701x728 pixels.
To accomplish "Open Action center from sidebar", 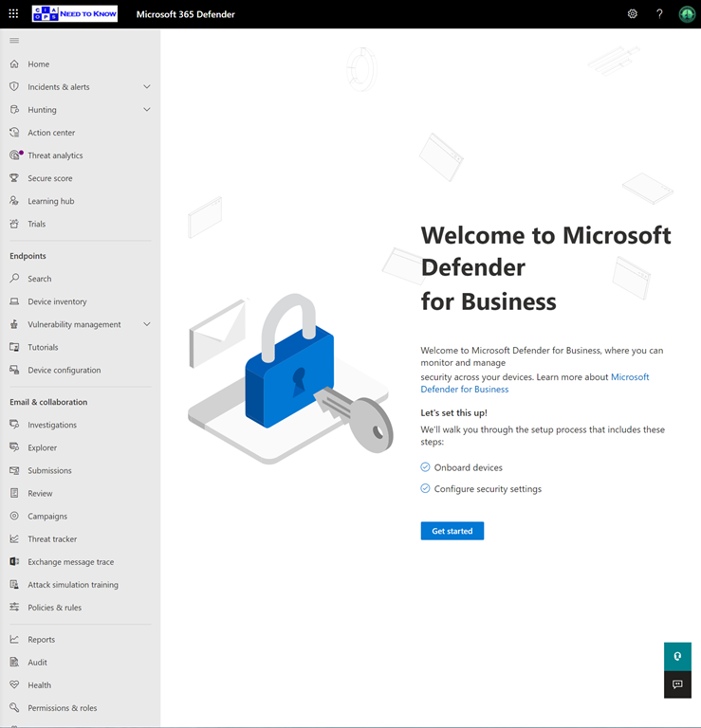I will pyautogui.click(x=51, y=133).
